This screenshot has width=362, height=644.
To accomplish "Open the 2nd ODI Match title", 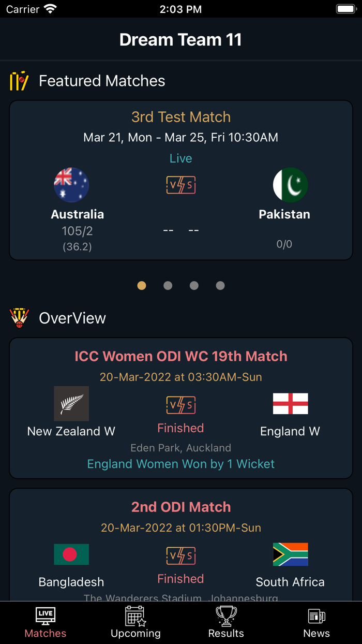I will [180, 507].
